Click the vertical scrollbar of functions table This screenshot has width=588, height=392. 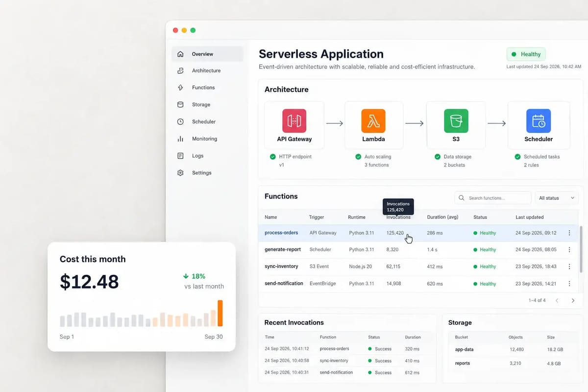(581, 249)
